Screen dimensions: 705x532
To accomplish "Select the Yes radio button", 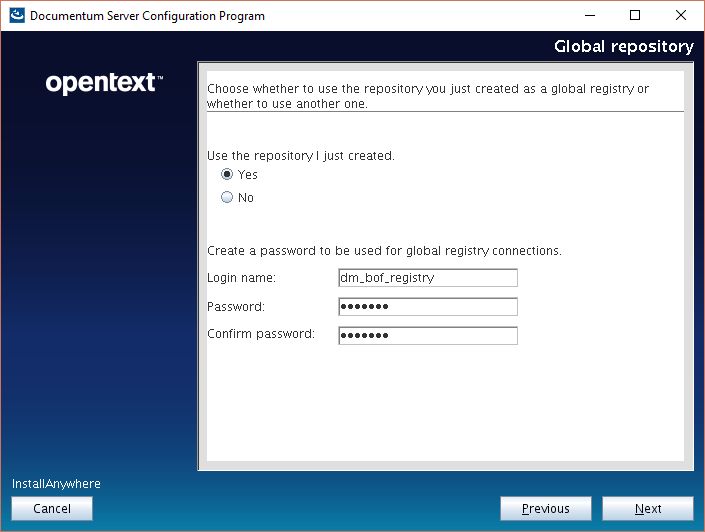I will point(227,175).
